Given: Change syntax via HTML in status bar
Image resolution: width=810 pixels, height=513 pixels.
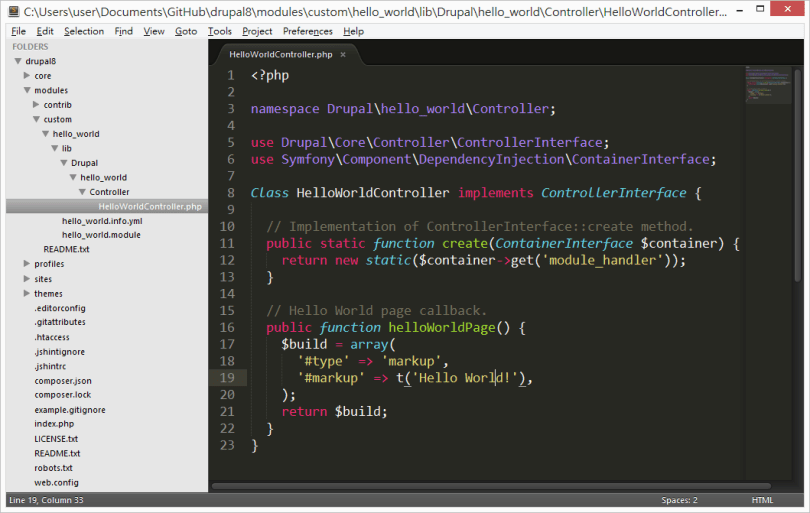Looking at the screenshot, I should (762, 500).
